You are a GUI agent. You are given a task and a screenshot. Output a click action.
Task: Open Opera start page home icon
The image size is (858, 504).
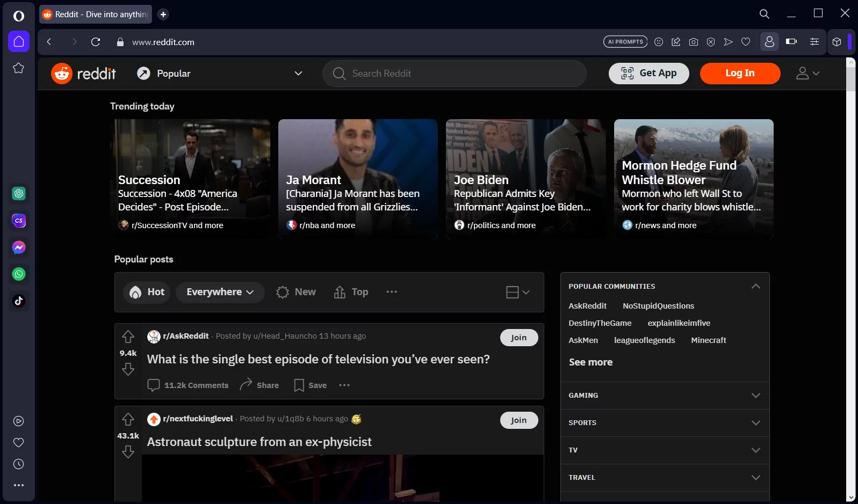19,41
